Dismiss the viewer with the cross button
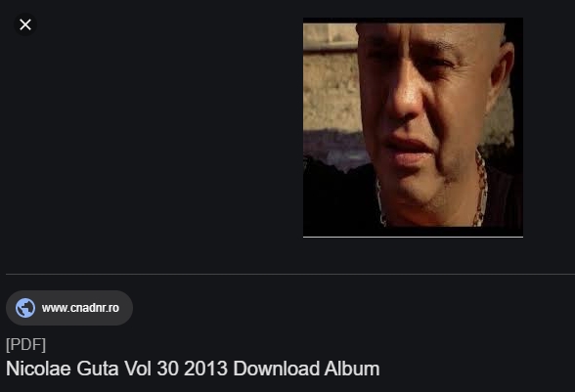 click(25, 24)
